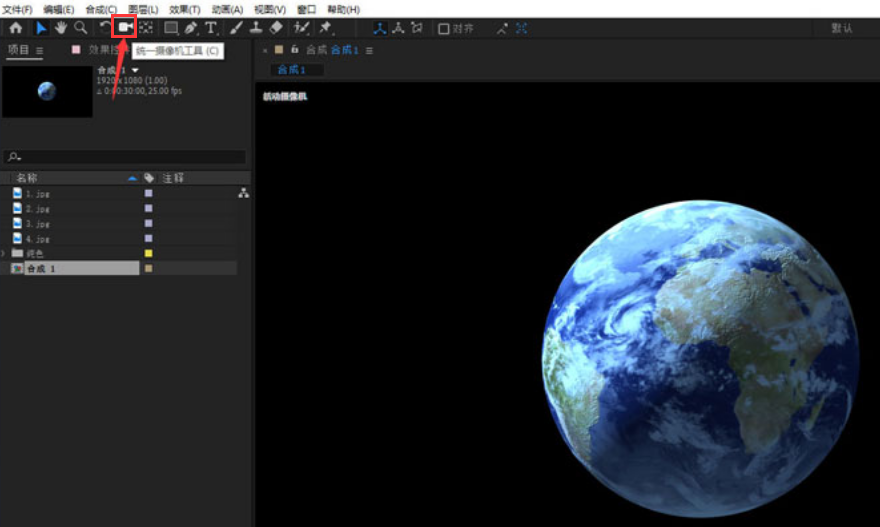Choose the Type (T) tool
Screen dimensions: 880x527
point(210,28)
